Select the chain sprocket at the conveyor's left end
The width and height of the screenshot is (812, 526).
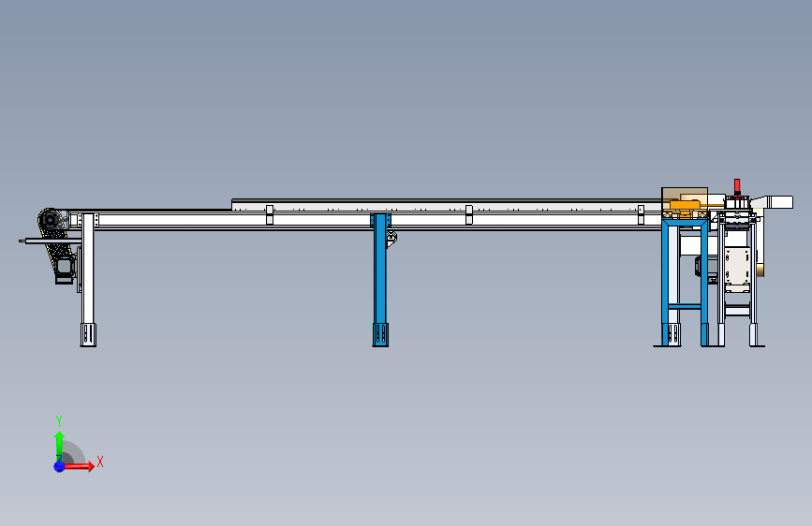[x=50, y=221]
